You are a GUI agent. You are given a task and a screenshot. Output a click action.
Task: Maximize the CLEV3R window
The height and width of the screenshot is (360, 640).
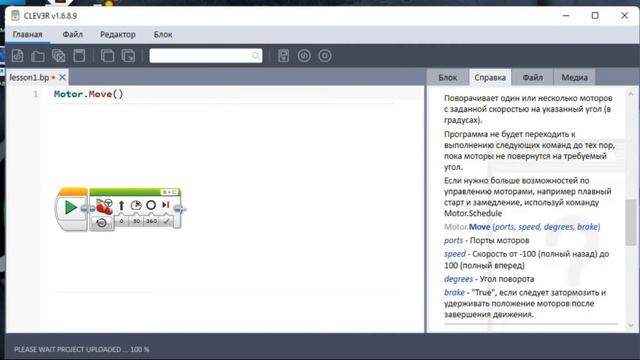pos(595,16)
